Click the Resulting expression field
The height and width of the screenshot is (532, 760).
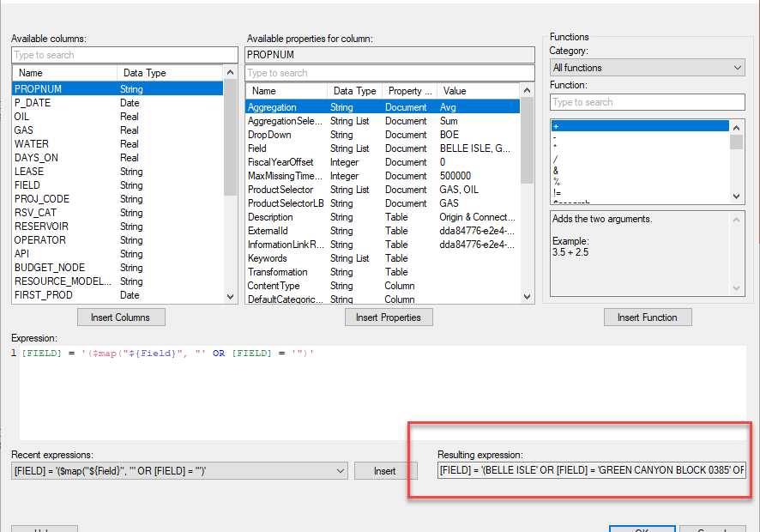[592, 470]
